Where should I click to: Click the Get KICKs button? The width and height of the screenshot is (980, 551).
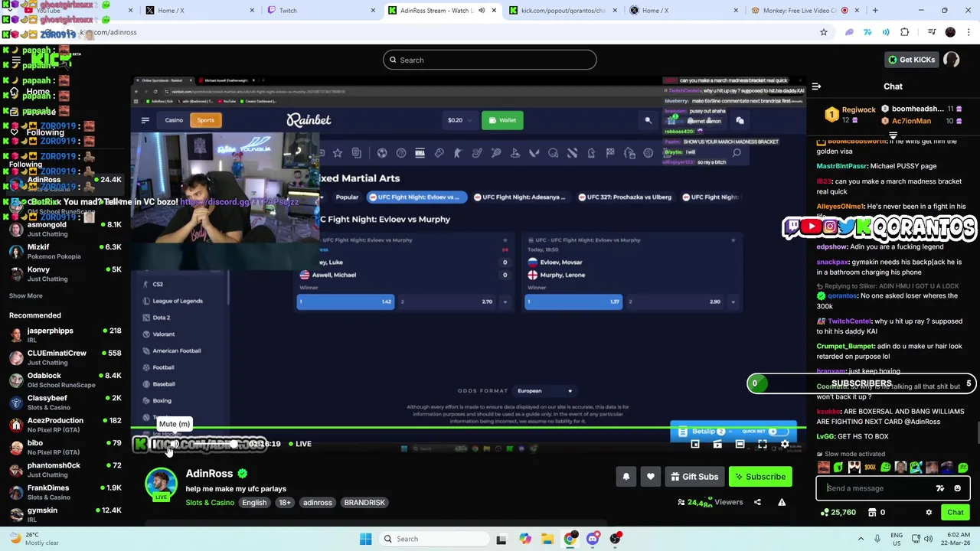(x=911, y=60)
